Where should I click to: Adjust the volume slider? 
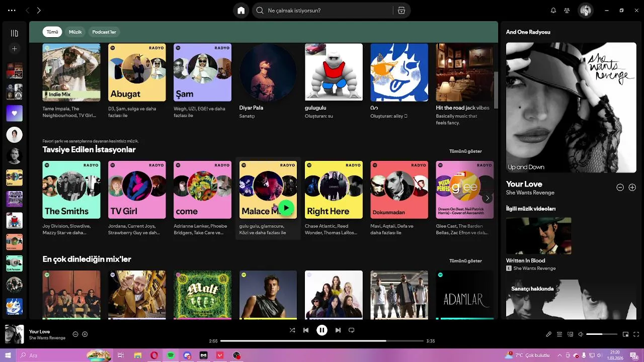pyautogui.click(x=602, y=334)
